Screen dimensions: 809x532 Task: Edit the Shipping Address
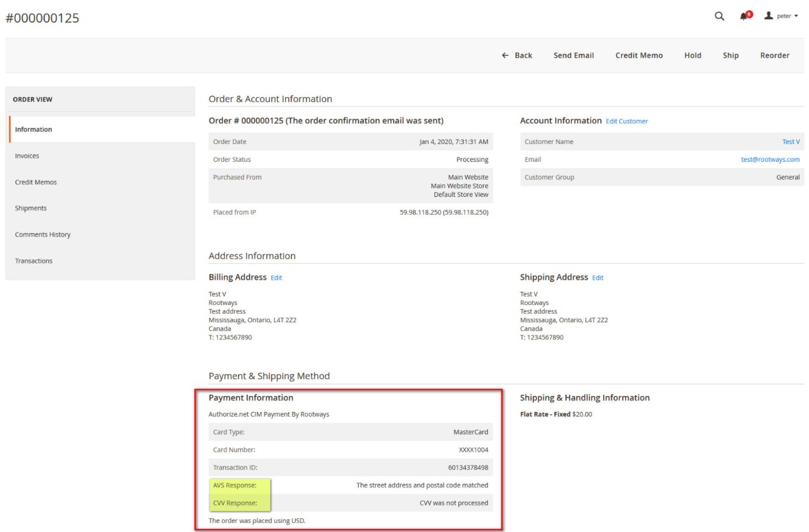tap(597, 278)
